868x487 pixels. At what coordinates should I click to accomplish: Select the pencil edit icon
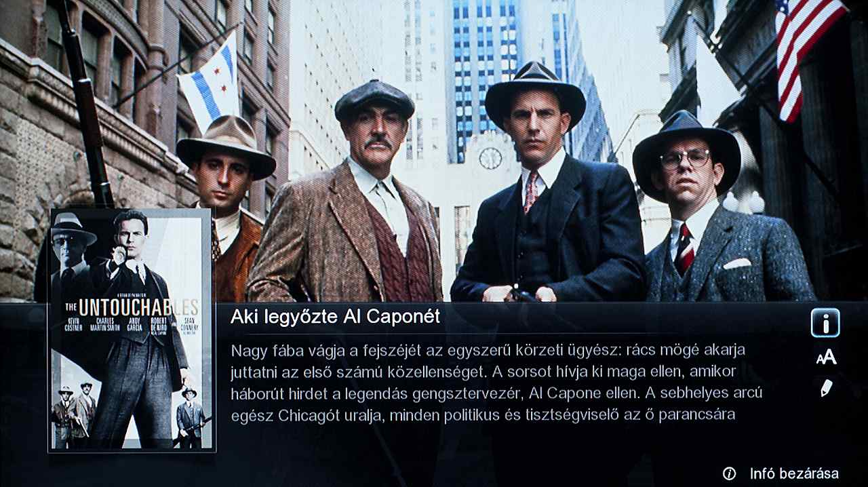click(x=826, y=388)
